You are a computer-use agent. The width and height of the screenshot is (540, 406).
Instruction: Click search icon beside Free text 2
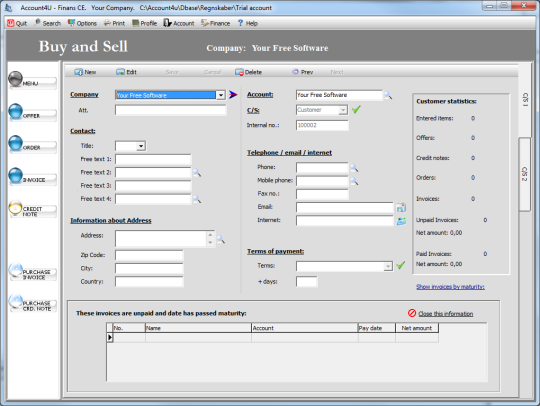coord(197,172)
